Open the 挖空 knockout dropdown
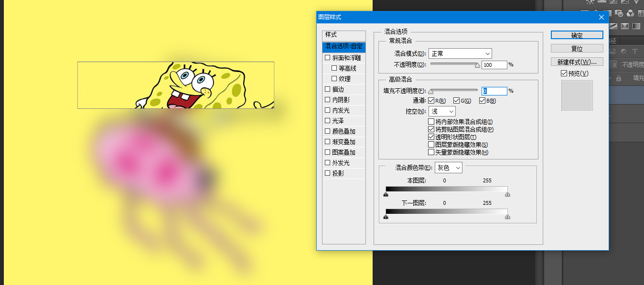Viewport: 644px width, 285px height. (x=442, y=110)
